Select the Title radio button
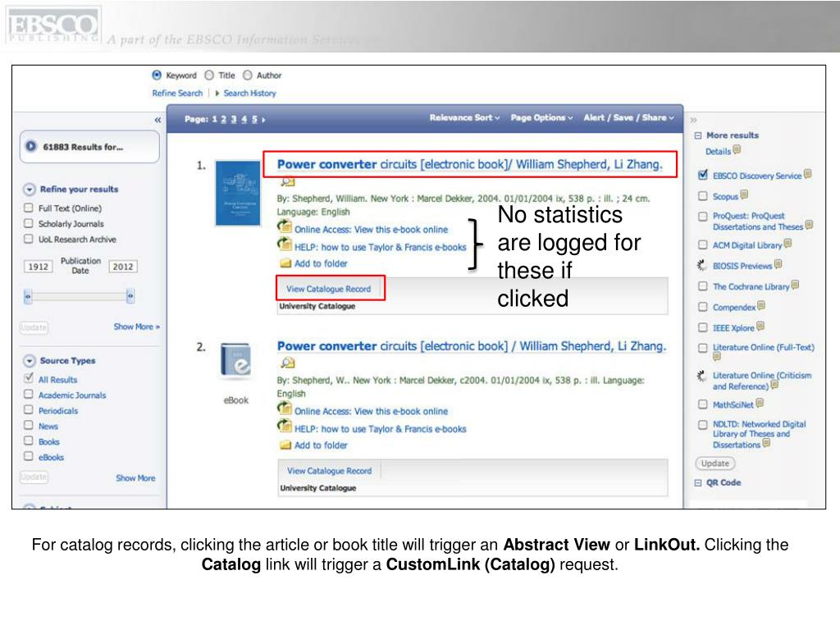This screenshot has height=630, width=840. (x=209, y=75)
